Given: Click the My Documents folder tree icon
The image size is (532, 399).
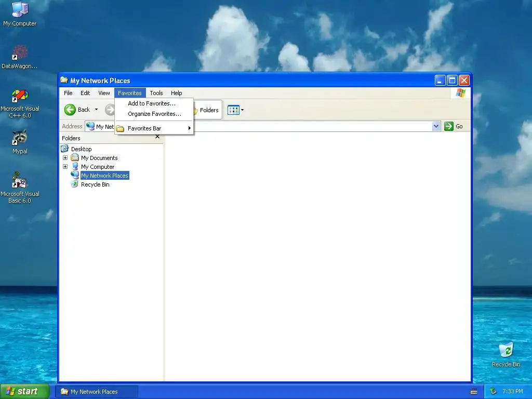Looking at the screenshot, I should click(x=75, y=157).
